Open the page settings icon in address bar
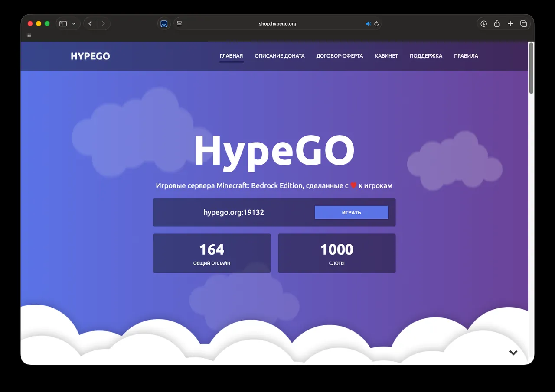 (180, 23)
